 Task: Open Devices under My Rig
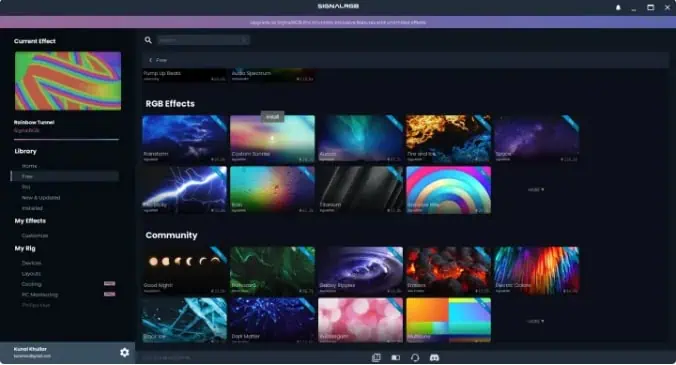tap(31, 263)
